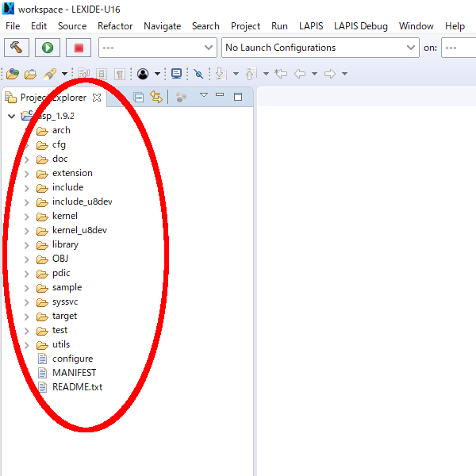Open the Window menu
The image size is (476, 476).
(416, 26)
